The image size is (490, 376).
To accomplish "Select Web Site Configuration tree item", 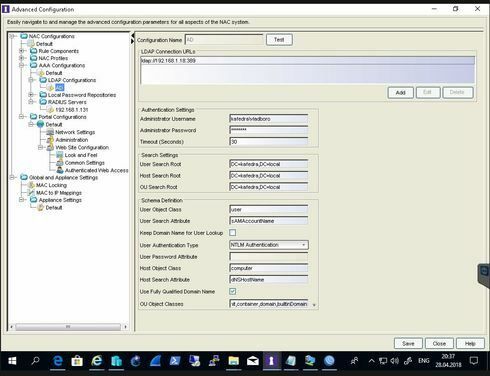I will [82, 147].
